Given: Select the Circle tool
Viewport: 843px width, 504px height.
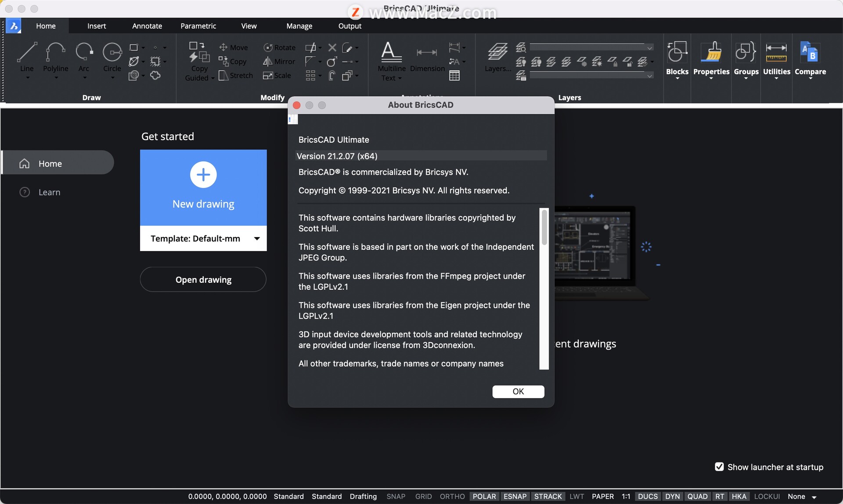Looking at the screenshot, I should (x=112, y=57).
